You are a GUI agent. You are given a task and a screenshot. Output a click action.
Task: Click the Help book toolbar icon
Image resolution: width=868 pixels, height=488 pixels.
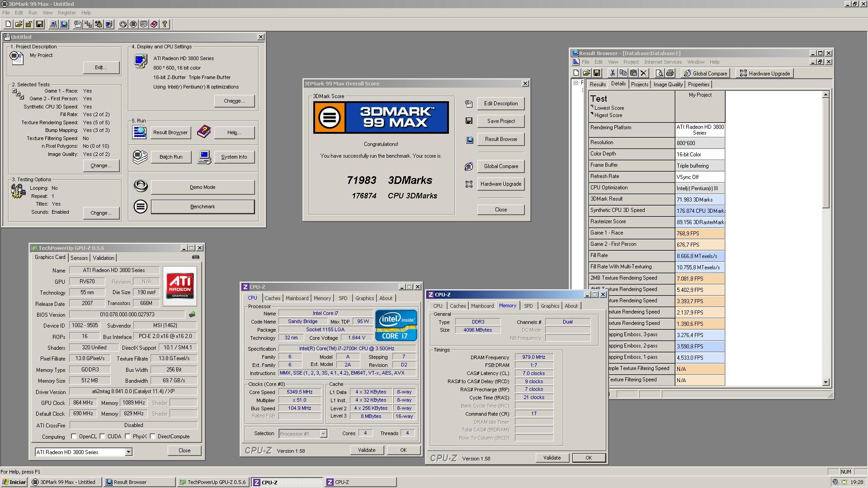click(x=154, y=24)
